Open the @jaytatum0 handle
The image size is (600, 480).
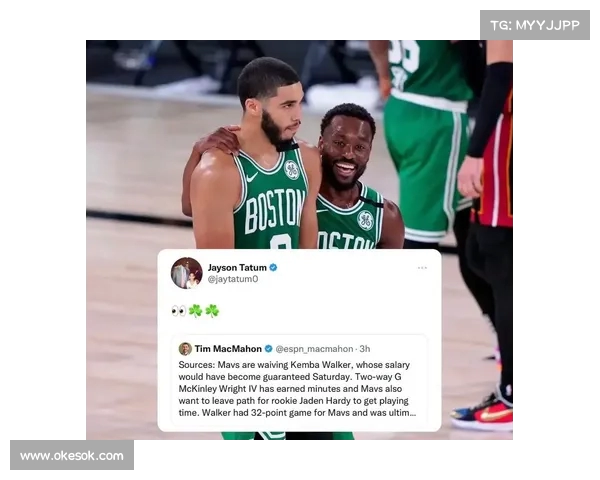(x=233, y=279)
